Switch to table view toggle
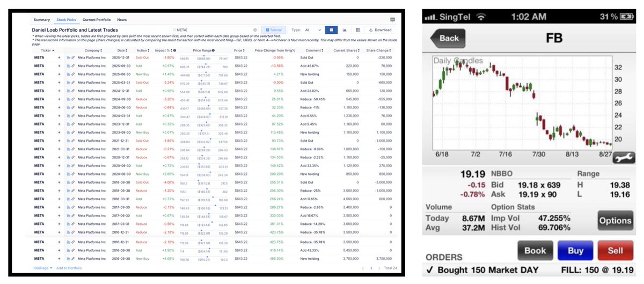 pos(331,30)
